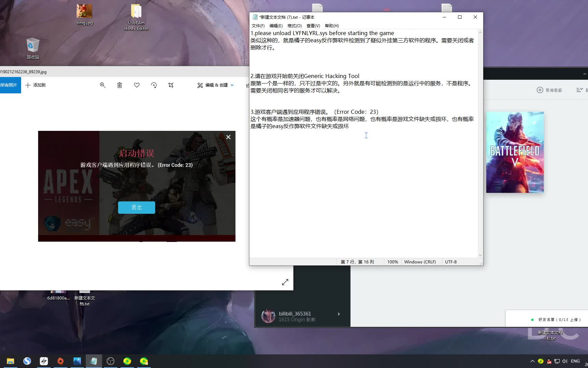Viewport: 588px width, 368px height.
Task: Close the Apex error dialog with the X
Action: (228, 137)
